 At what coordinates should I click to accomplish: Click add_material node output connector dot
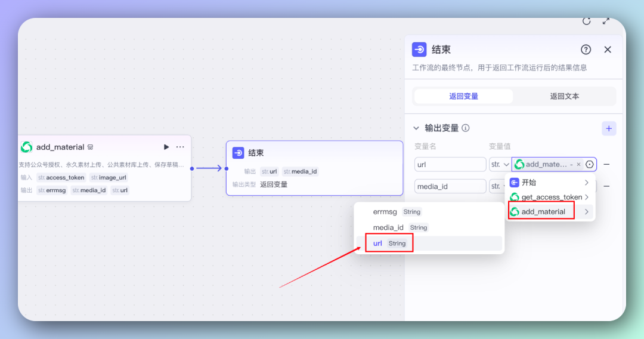[x=192, y=168]
